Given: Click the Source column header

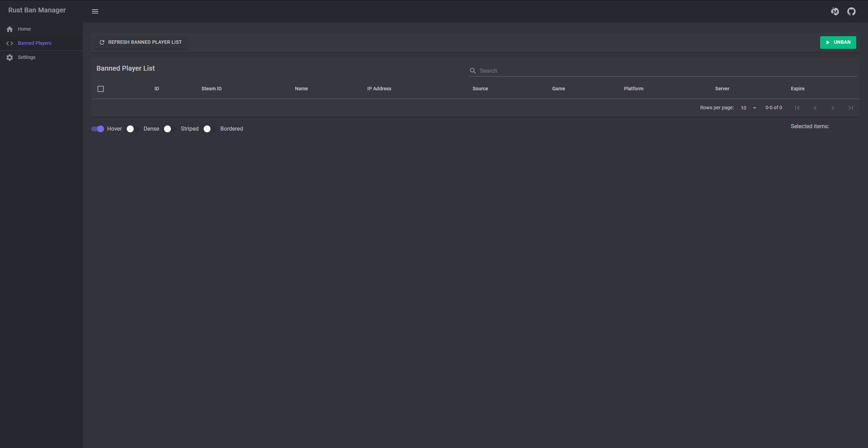Looking at the screenshot, I should click(480, 89).
